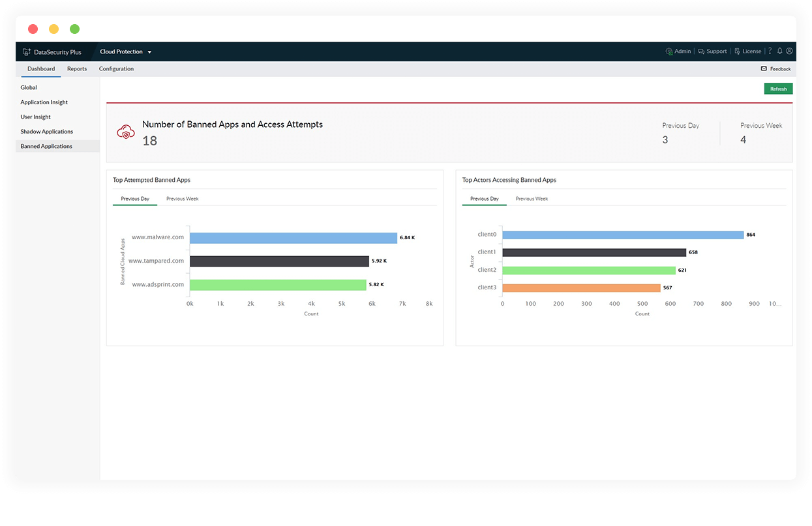Image resolution: width=812 pixels, height=526 pixels.
Task: Open the Configuration tab
Action: tap(116, 68)
